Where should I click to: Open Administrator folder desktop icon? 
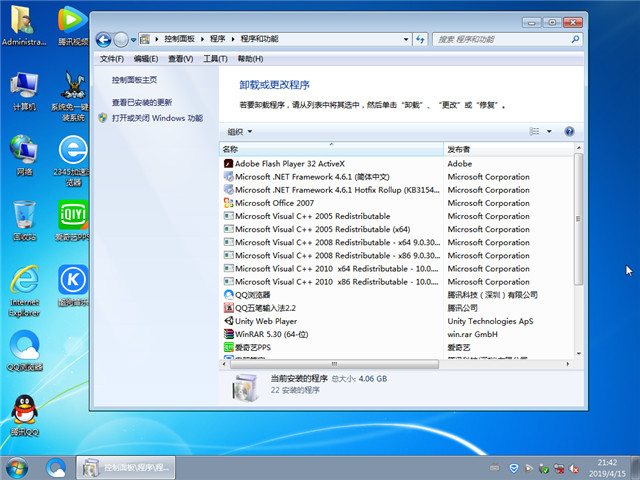tap(24, 25)
